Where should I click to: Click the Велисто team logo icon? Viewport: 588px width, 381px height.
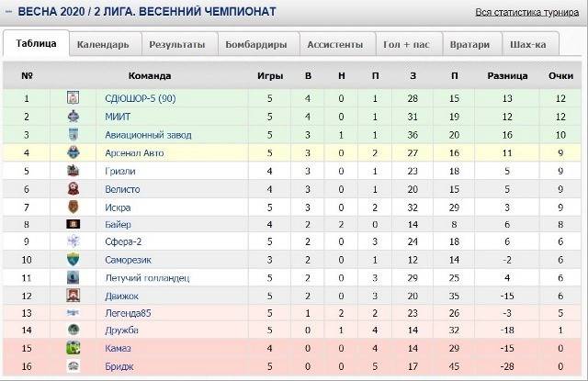tap(73, 188)
